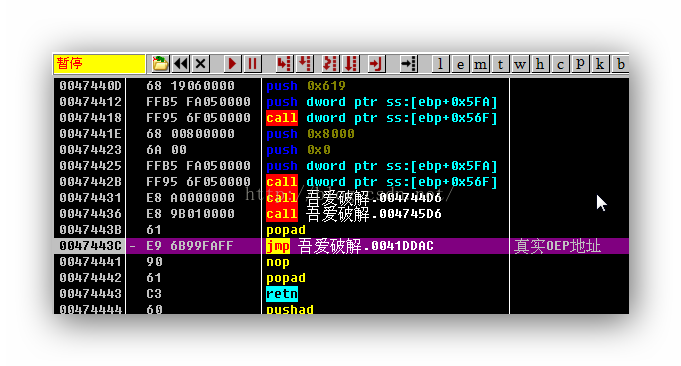
Task: Open a file with the folder icon
Action: click(x=159, y=64)
